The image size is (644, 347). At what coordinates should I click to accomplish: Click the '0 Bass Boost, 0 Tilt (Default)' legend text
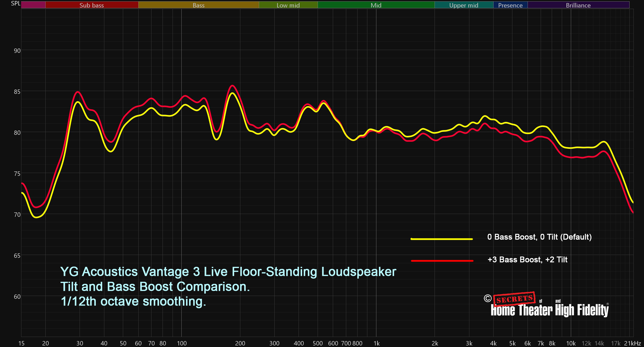(539, 237)
